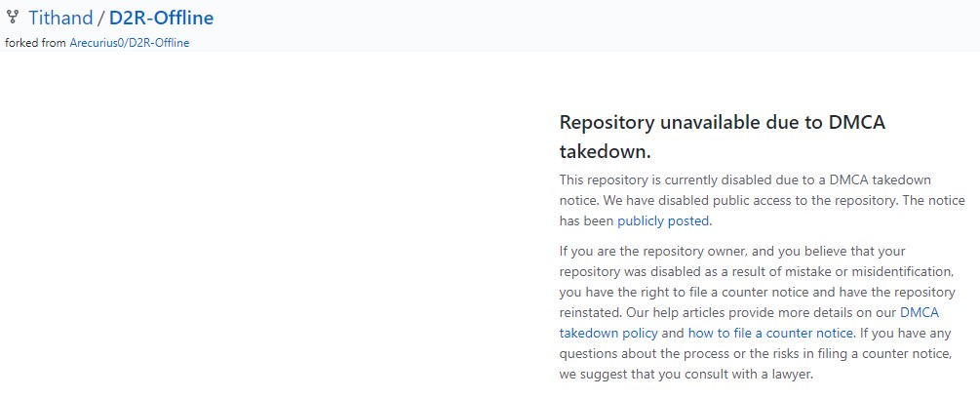Click the 'Repository unavailable due to DMCA' heading

pos(722,123)
